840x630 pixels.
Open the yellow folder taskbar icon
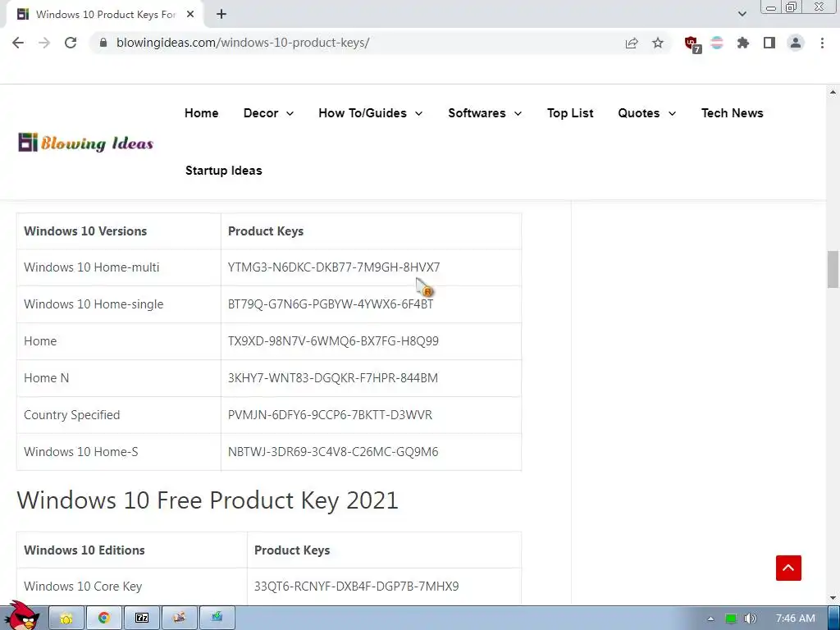click(x=66, y=619)
